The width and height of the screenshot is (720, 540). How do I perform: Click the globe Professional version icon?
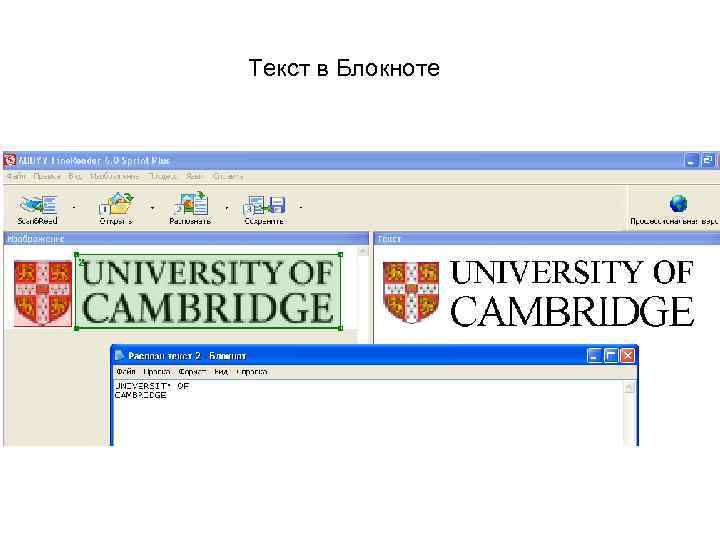(x=678, y=203)
